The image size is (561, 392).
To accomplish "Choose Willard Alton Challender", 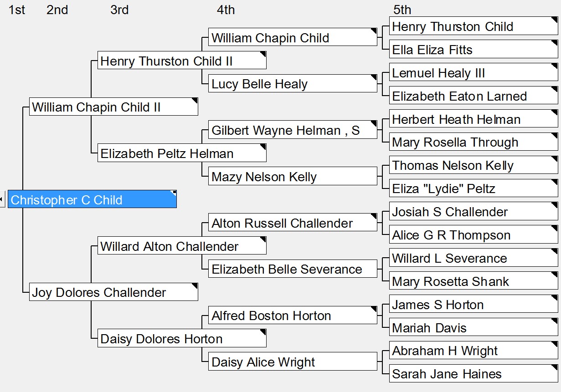I will point(182,246).
